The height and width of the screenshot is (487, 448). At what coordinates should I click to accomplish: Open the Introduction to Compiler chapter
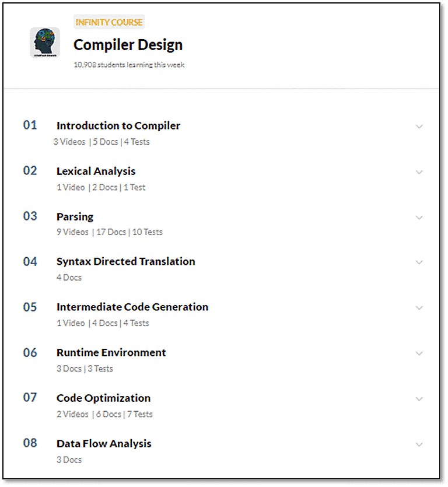118,125
